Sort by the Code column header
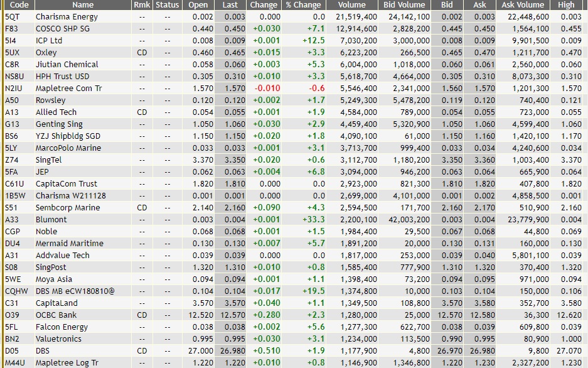 pyautogui.click(x=19, y=5)
